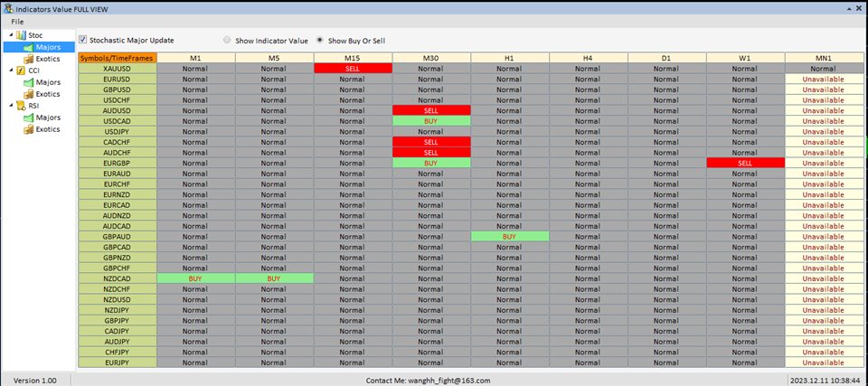Click the application icon in title bar
868x386 pixels.
(8, 8)
